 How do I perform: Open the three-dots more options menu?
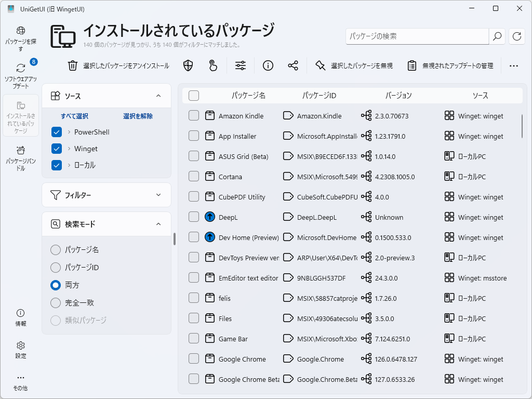514,65
